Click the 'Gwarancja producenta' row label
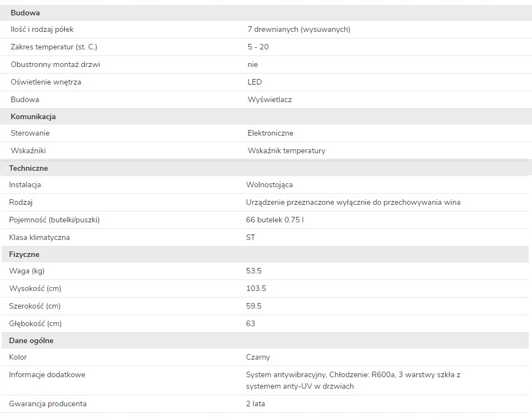The image size is (532, 420). click(48, 404)
